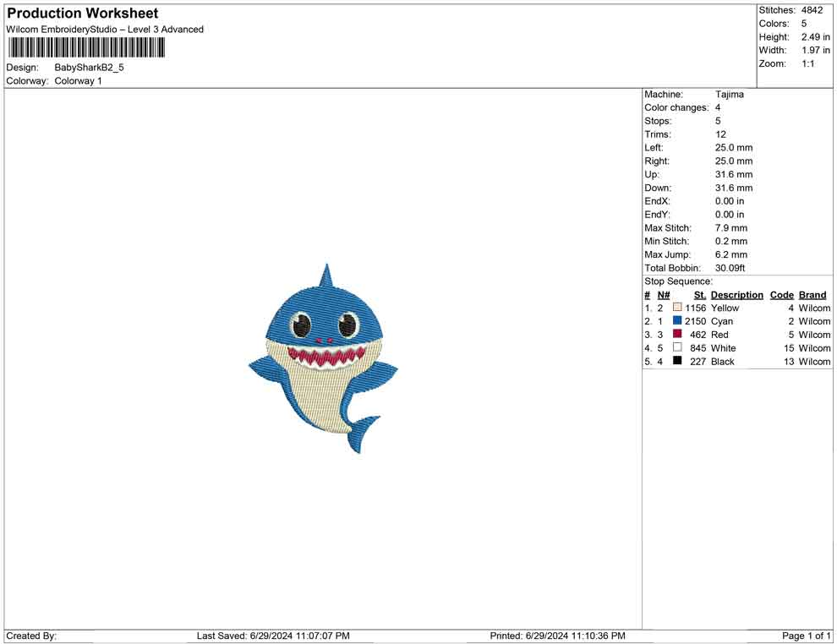Viewport: 837px width, 644px height.
Task: Click the St. column header
Action: [x=700, y=295]
